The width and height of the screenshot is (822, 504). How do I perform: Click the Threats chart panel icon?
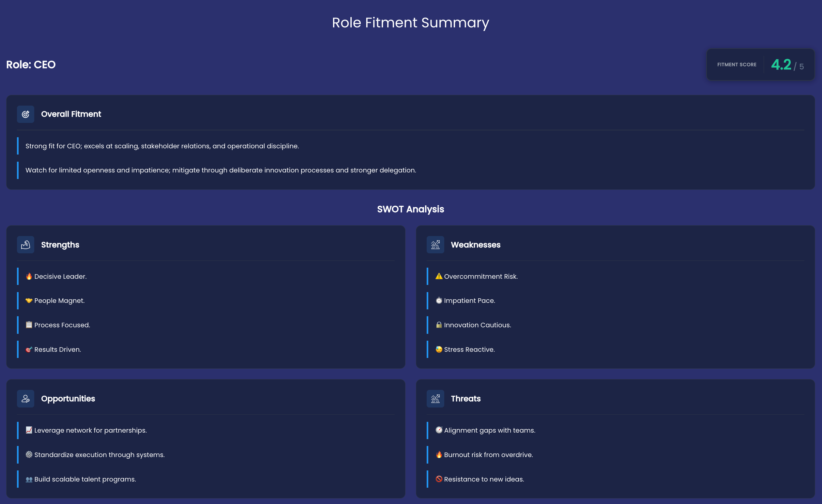tap(435, 398)
